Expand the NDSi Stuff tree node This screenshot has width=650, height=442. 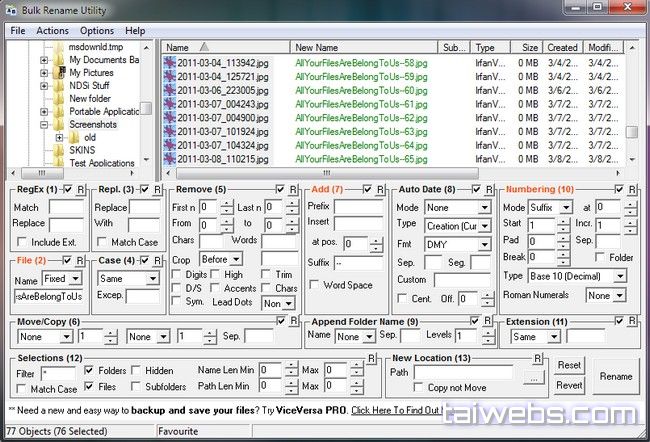pyautogui.click(x=44, y=86)
